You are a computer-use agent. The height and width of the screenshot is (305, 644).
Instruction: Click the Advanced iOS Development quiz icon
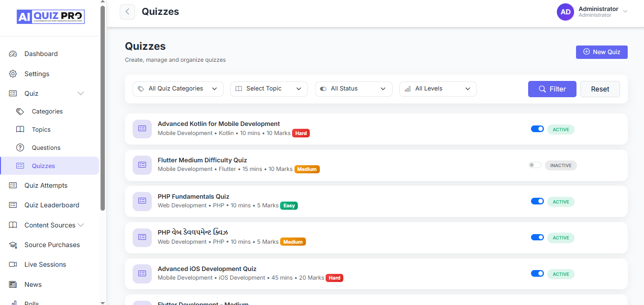pos(142,273)
